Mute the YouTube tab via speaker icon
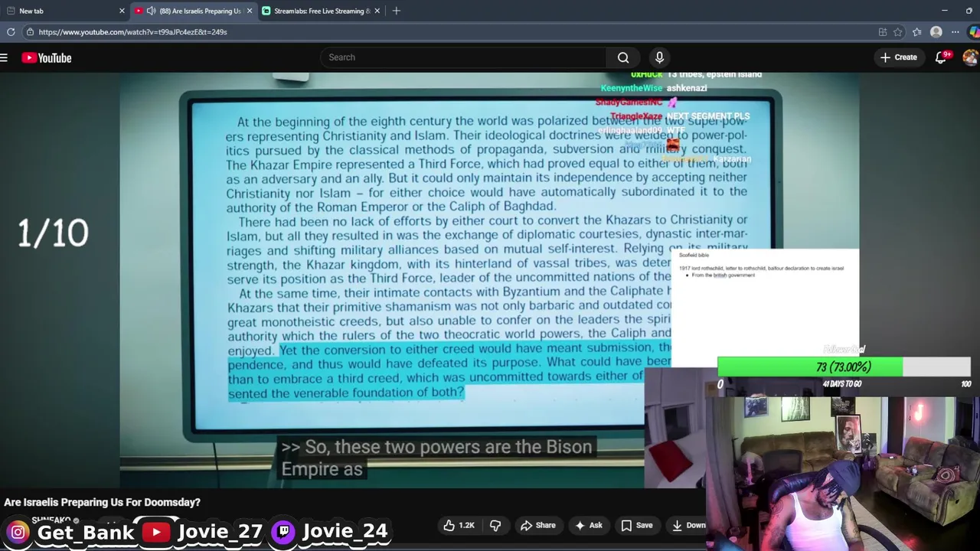 tap(151, 11)
